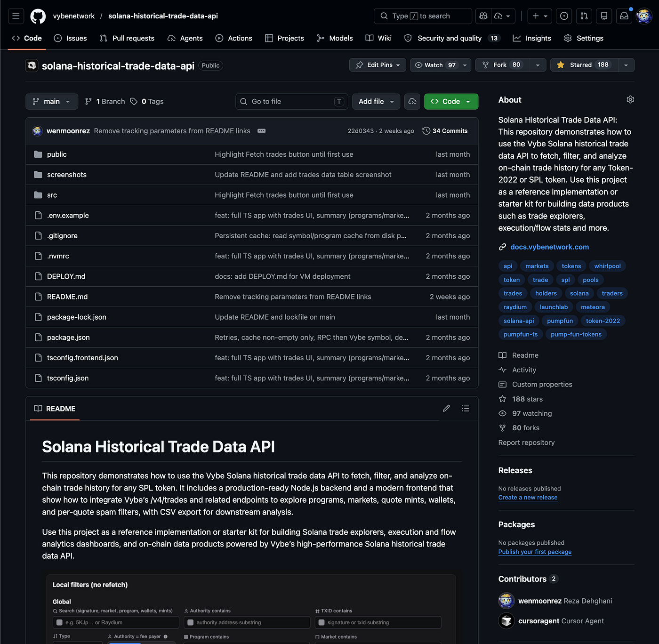The height and width of the screenshot is (644, 659).
Task: Click the public folder icon
Action: coord(38,154)
